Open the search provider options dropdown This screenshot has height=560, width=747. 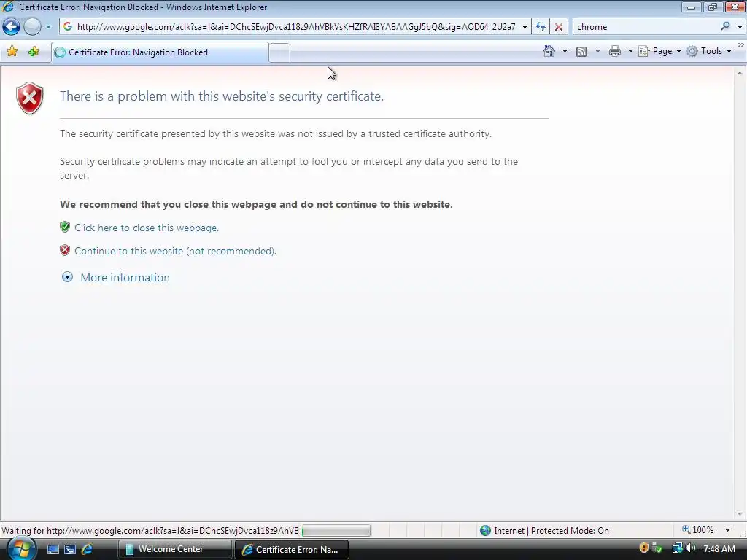[x=740, y=27]
